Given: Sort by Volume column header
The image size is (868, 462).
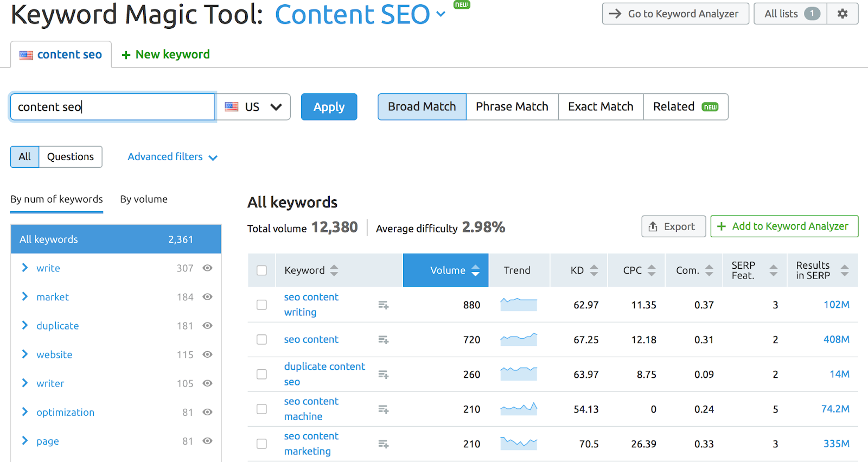Looking at the screenshot, I should click(x=446, y=270).
